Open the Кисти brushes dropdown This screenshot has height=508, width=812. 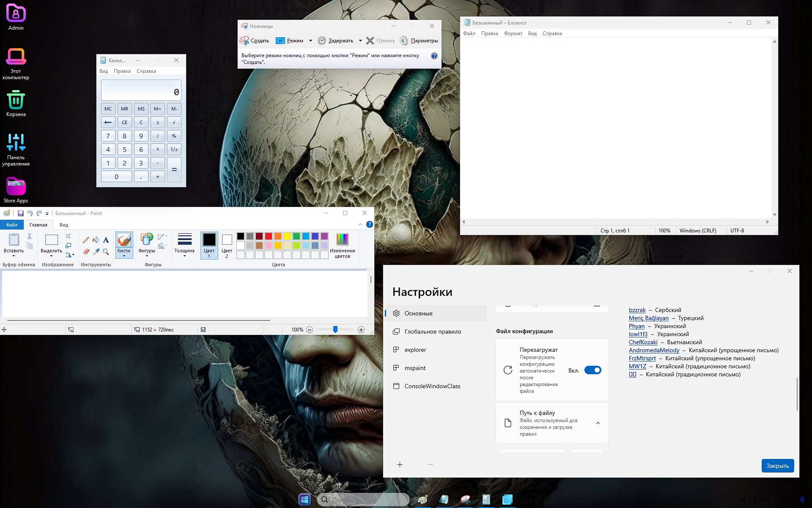tap(124, 256)
